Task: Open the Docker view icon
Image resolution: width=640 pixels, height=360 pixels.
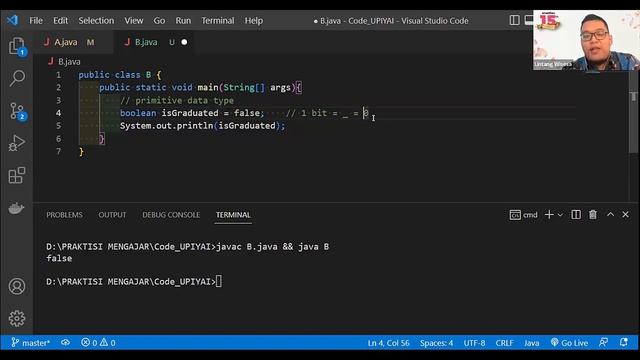Action: (x=17, y=208)
